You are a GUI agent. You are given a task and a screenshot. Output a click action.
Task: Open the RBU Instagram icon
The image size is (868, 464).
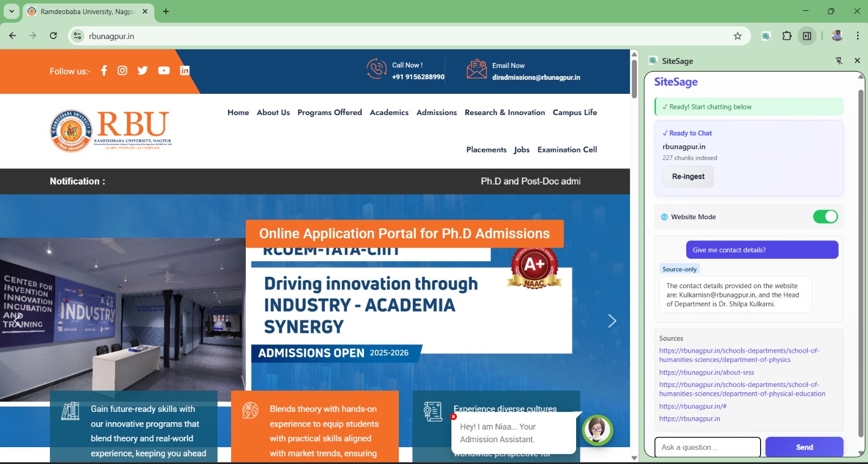[123, 71]
